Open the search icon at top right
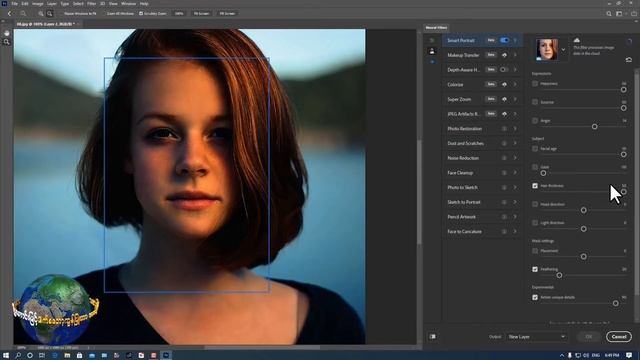The image size is (640, 360). (x=609, y=13)
